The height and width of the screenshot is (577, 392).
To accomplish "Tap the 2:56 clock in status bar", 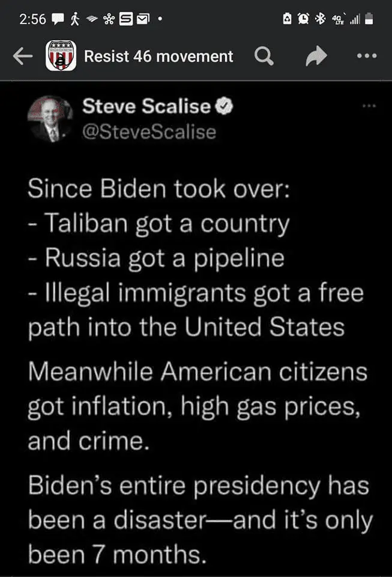I will click(x=32, y=19).
